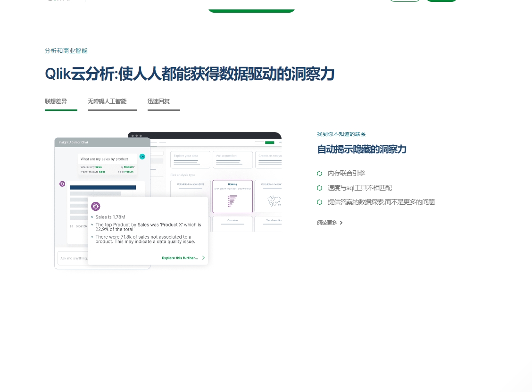Click the green button in the mockup top bar
This screenshot has width=532, height=392.
click(270, 142)
